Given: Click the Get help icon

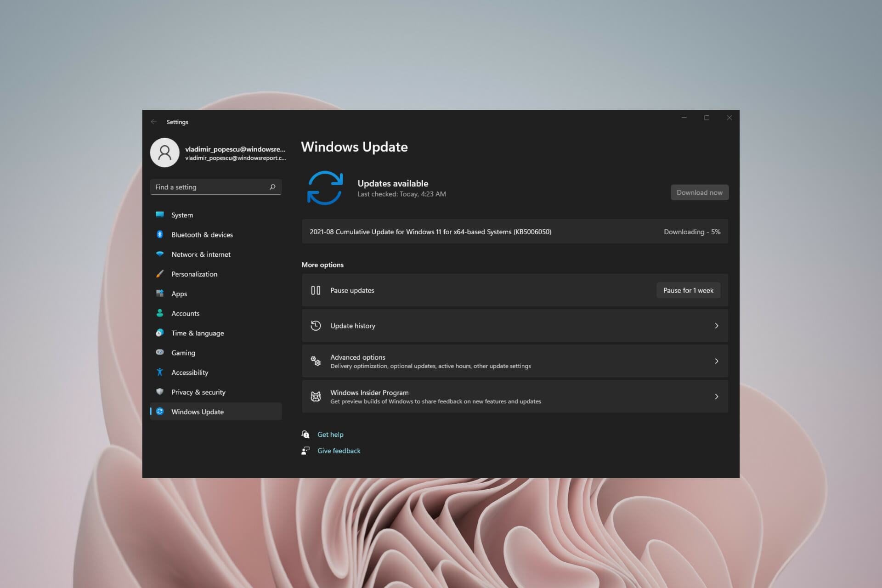Looking at the screenshot, I should pyautogui.click(x=305, y=434).
